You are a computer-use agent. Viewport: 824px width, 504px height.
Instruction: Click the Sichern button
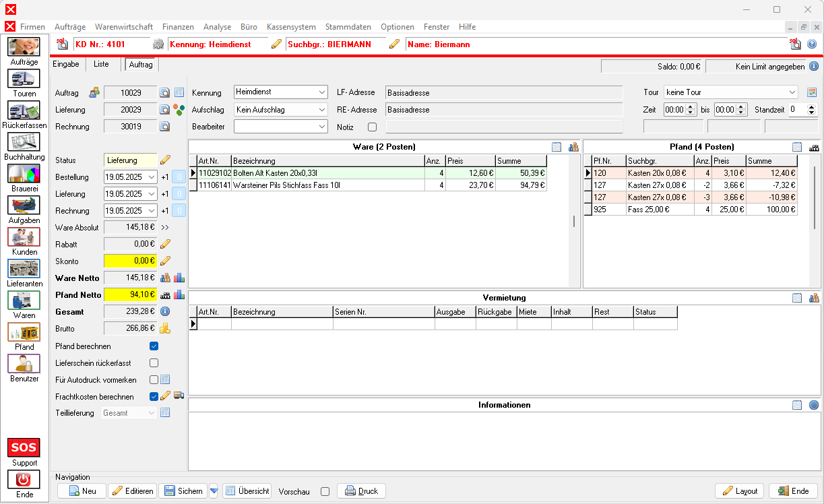[183, 491]
